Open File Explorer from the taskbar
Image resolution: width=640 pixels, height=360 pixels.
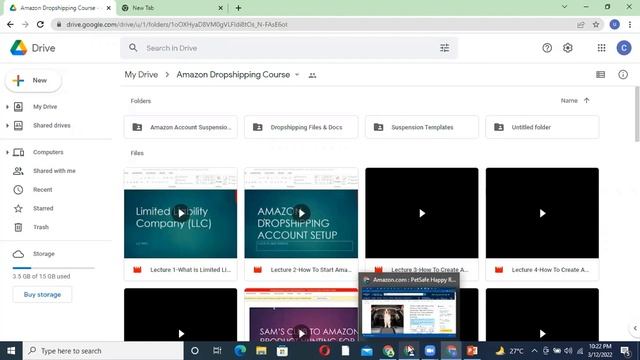261,351
